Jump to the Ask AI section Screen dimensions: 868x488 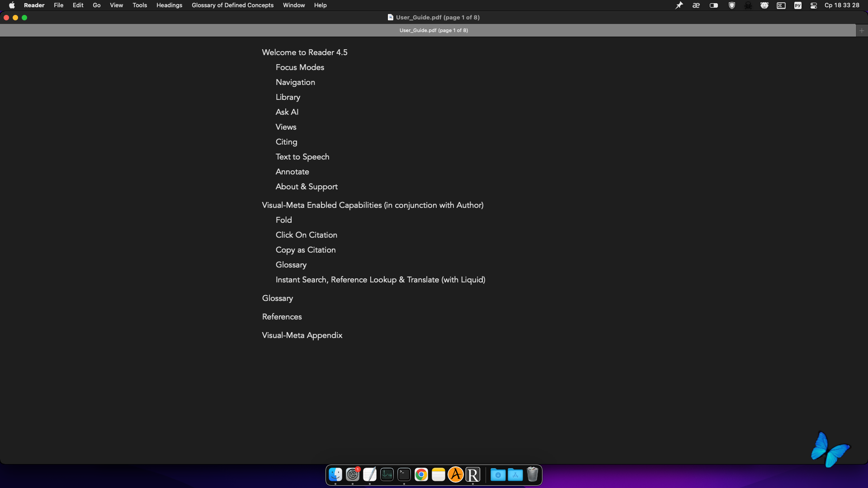point(287,112)
